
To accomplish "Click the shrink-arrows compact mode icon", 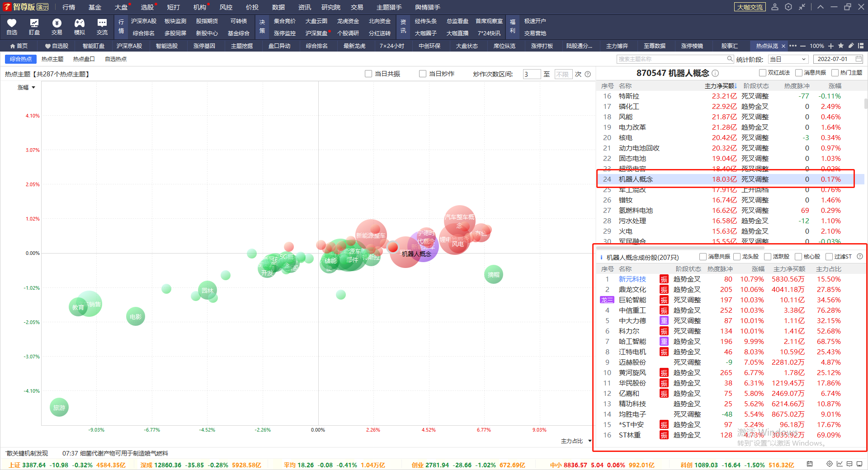I will click(802, 7).
